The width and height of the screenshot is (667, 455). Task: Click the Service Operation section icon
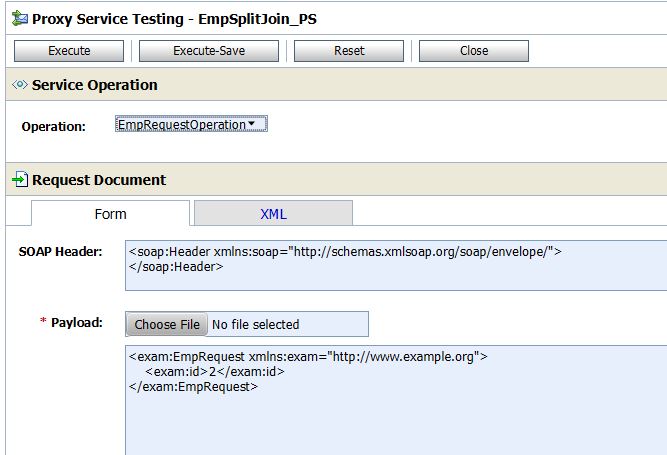click(x=18, y=86)
